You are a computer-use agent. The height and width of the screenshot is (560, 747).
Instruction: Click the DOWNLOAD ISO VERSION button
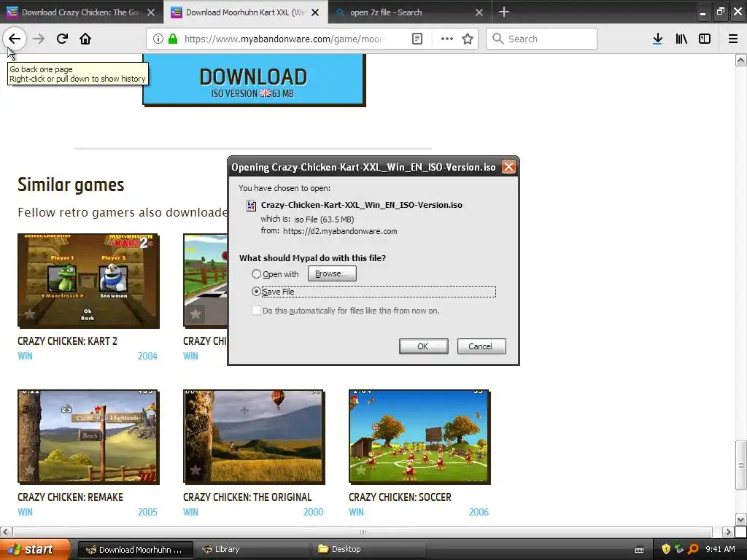(x=253, y=79)
